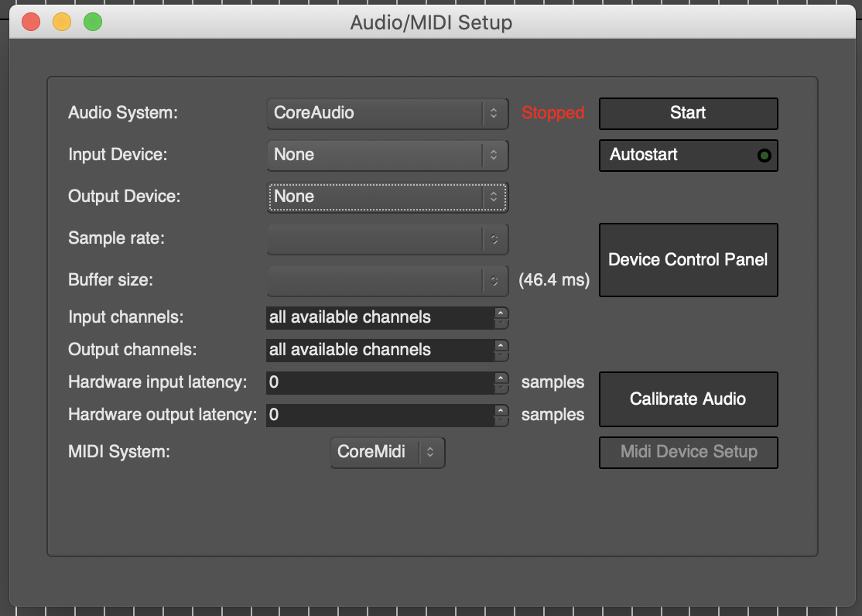Click the Input channels field
The image size is (862, 616).
coord(379,317)
